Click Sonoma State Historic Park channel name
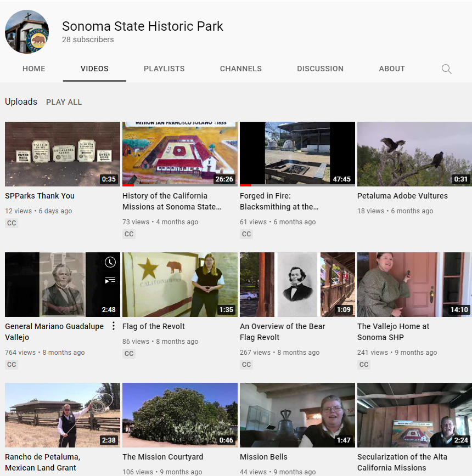The width and height of the screenshot is (472, 476). 143,26
